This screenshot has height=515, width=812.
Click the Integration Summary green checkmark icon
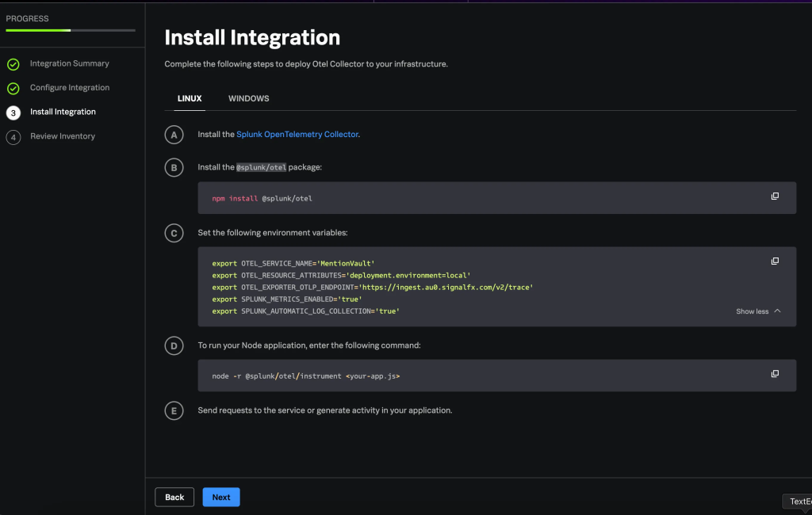click(13, 64)
